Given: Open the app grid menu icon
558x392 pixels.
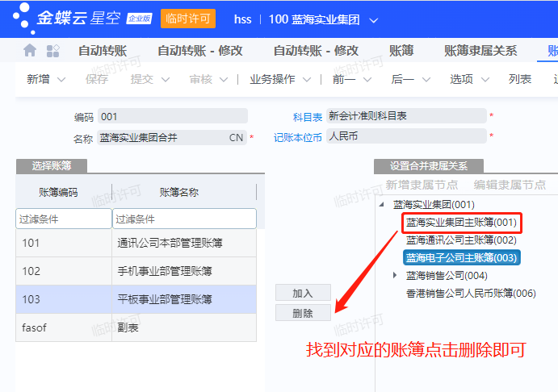Looking at the screenshot, I should pyautogui.click(x=53, y=51).
